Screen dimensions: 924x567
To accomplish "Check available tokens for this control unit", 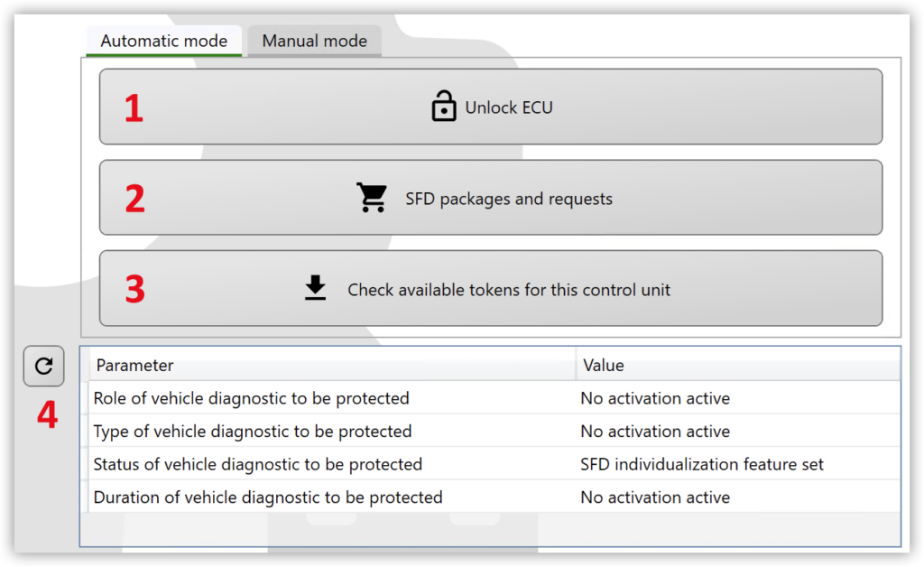I will point(509,290).
